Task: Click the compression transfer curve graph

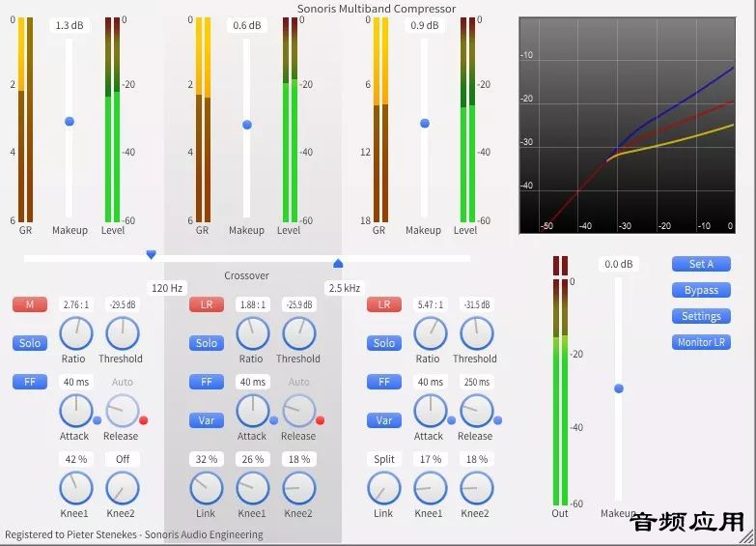Action: [x=628, y=126]
